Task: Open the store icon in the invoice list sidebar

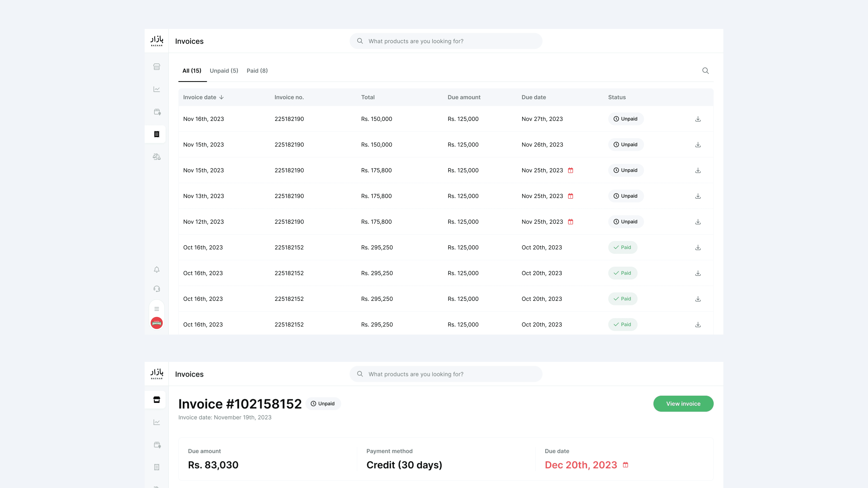Action: tap(157, 67)
